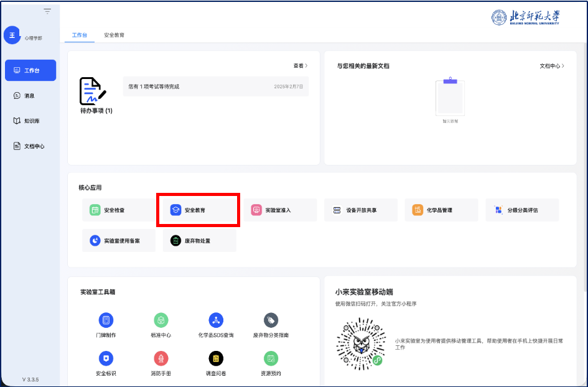This screenshot has width=588, height=387.
Task: Open the 标准中心 toolbox icon
Action: click(161, 320)
